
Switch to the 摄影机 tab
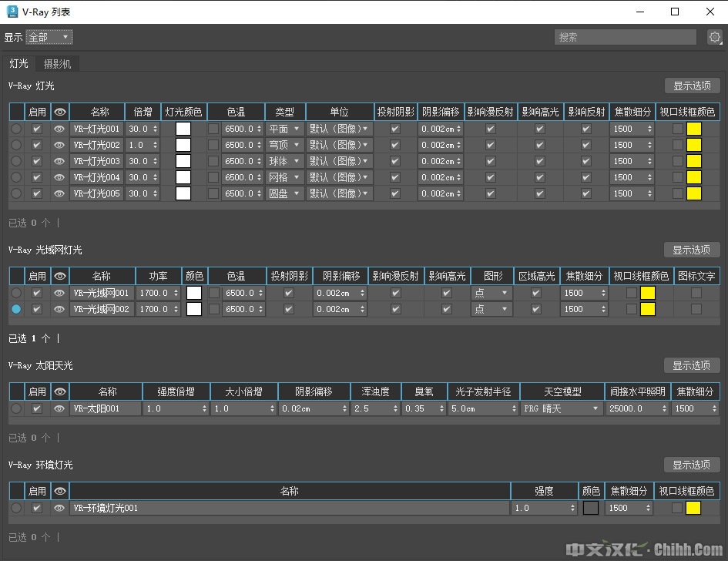point(58,64)
